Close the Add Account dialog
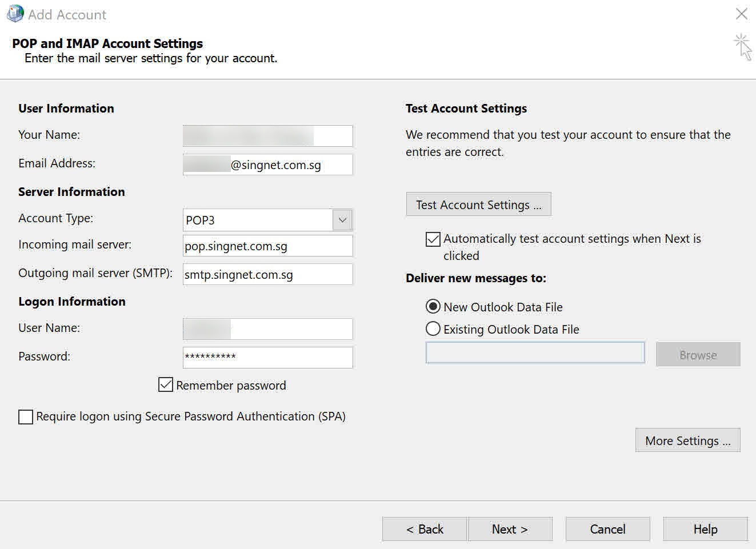The width and height of the screenshot is (756, 549). (741, 14)
